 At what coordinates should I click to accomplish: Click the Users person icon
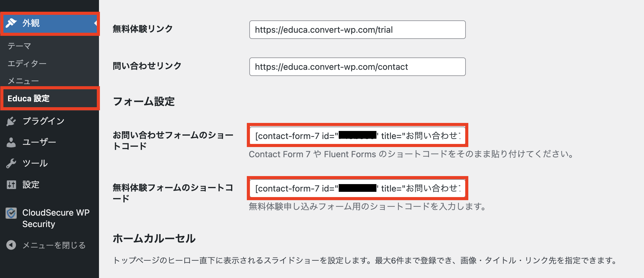(x=11, y=142)
